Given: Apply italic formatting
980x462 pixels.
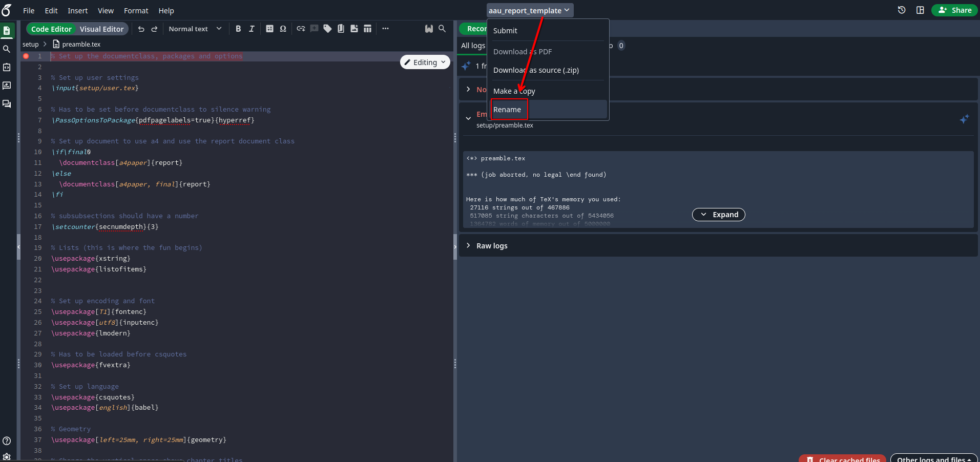Looking at the screenshot, I should click(x=252, y=29).
